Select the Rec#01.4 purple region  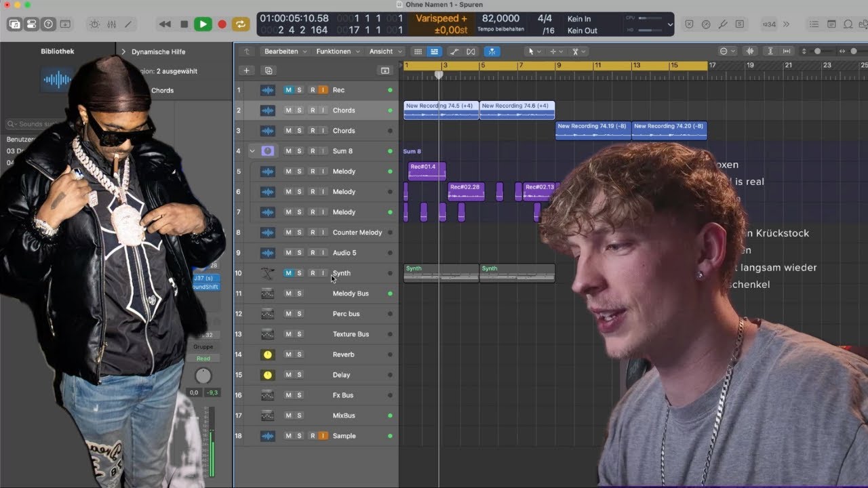[x=427, y=171]
